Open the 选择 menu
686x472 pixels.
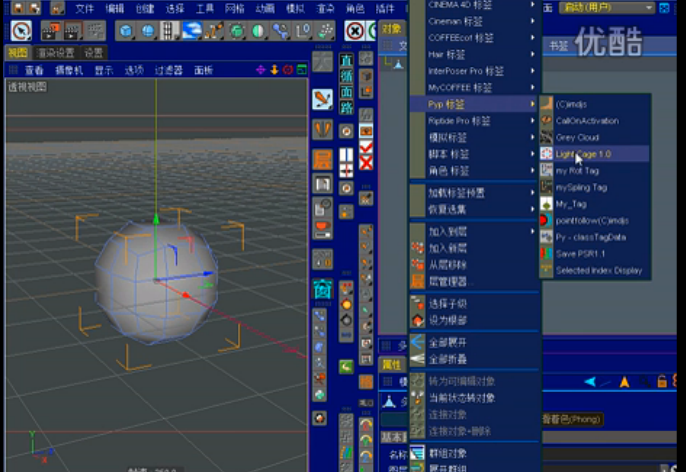click(x=175, y=8)
